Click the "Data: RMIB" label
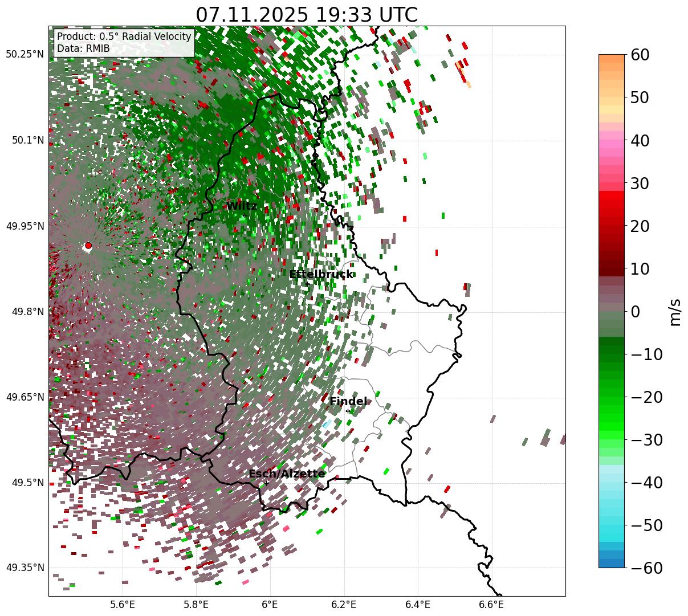The height and width of the screenshot is (616, 688). coord(83,49)
